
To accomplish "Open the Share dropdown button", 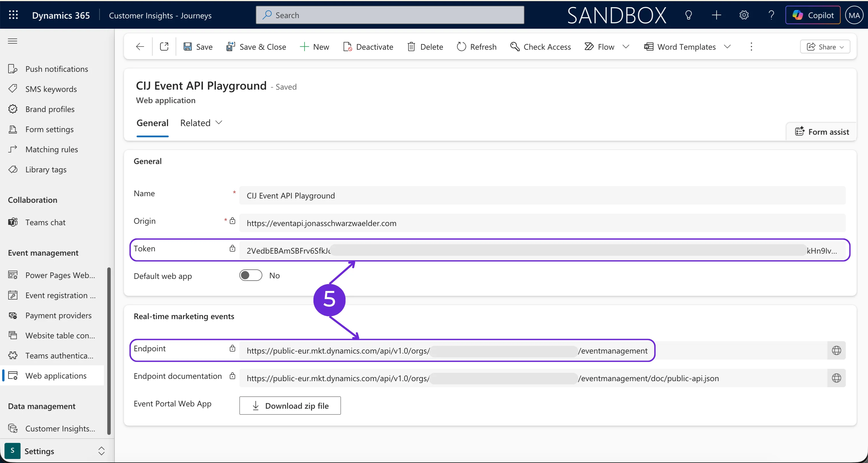I will pyautogui.click(x=825, y=47).
